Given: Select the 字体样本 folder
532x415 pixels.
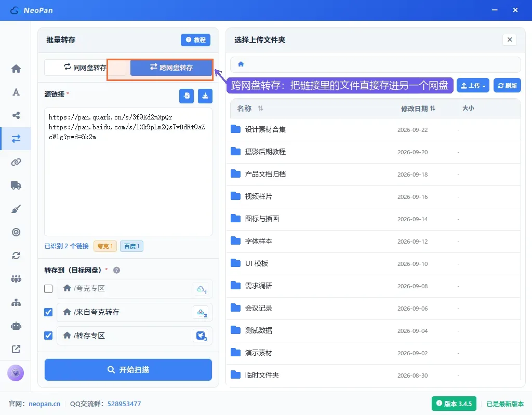Looking at the screenshot, I should [x=373, y=242].
